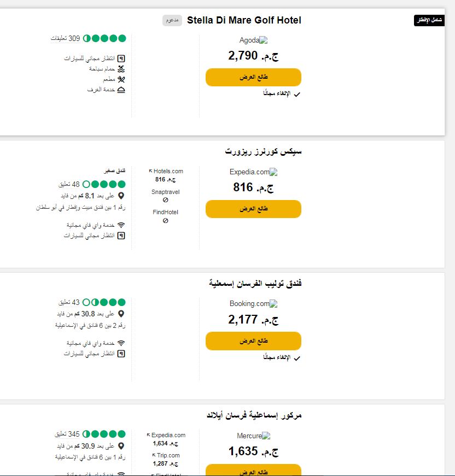455x476 pixels.
Task: Open the Hotels.com 816 price link
Action: [x=166, y=175]
